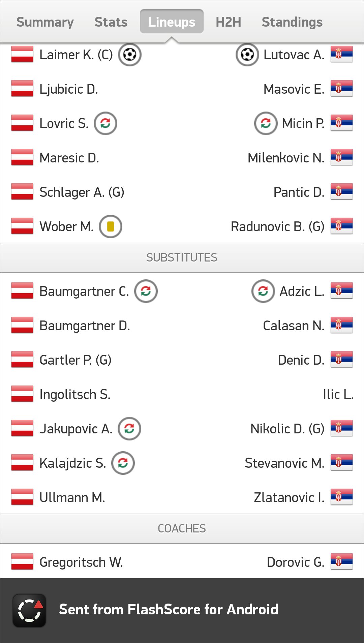
Task: Tap the substitution icon beside Adzic L.
Action: 263,291
